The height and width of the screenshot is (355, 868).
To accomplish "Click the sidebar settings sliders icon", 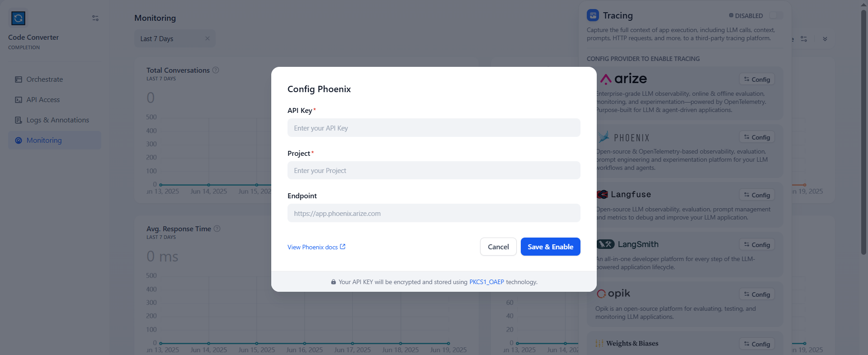I will click(95, 18).
